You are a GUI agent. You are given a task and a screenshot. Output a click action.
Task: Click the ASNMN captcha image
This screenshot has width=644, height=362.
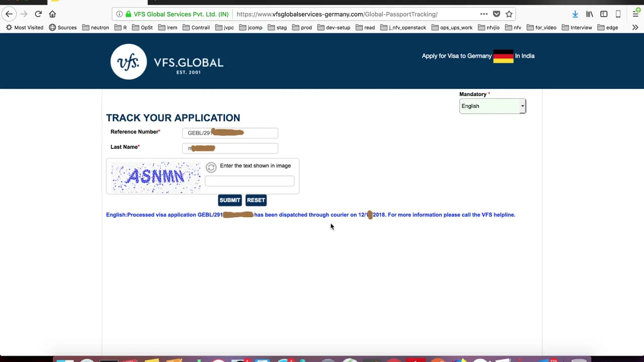(x=156, y=177)
